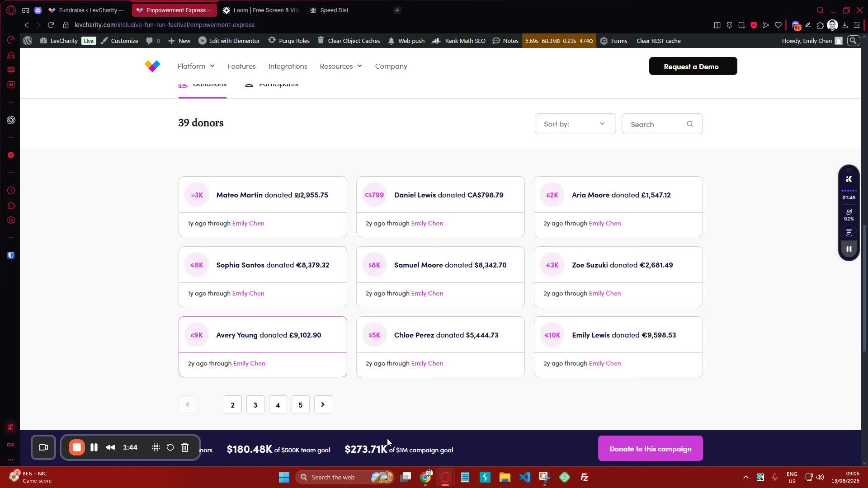Open Emily Chen link under Avery Young

249,363
